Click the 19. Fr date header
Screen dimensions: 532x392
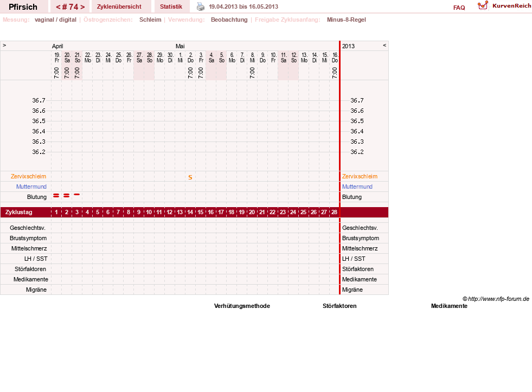[57, 57]
